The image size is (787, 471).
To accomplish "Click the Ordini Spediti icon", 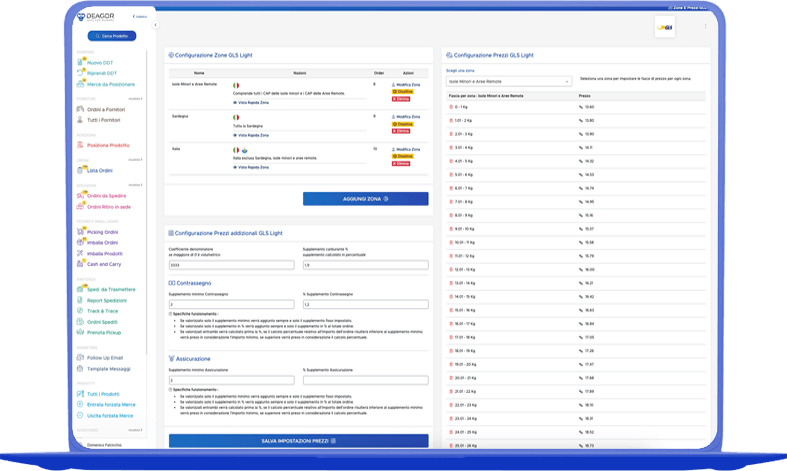I will [80, 321].
